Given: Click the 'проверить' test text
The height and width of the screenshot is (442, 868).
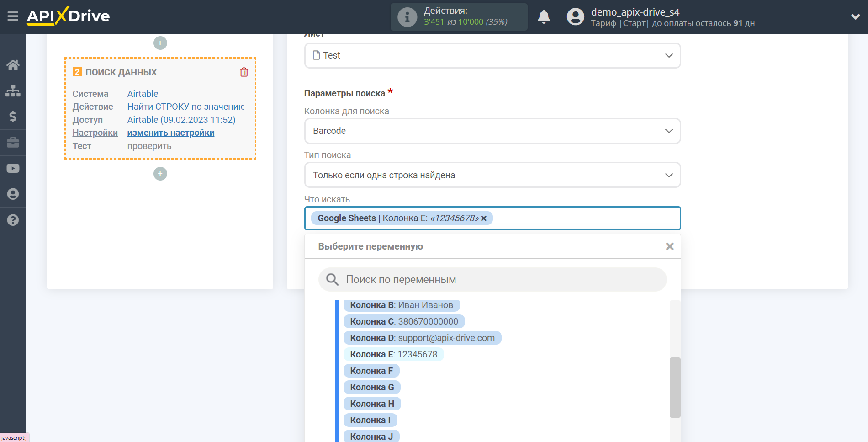Looking at the screenshot, I should coord(149,146).
